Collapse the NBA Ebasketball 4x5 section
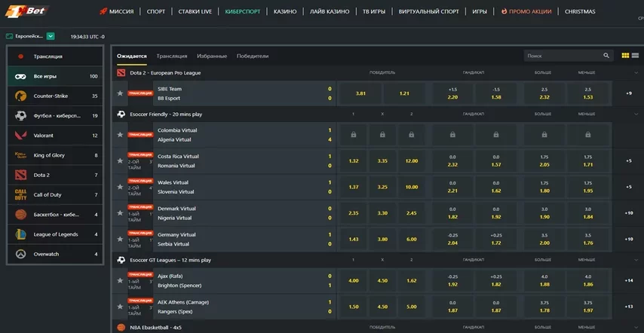 (636, 327)
